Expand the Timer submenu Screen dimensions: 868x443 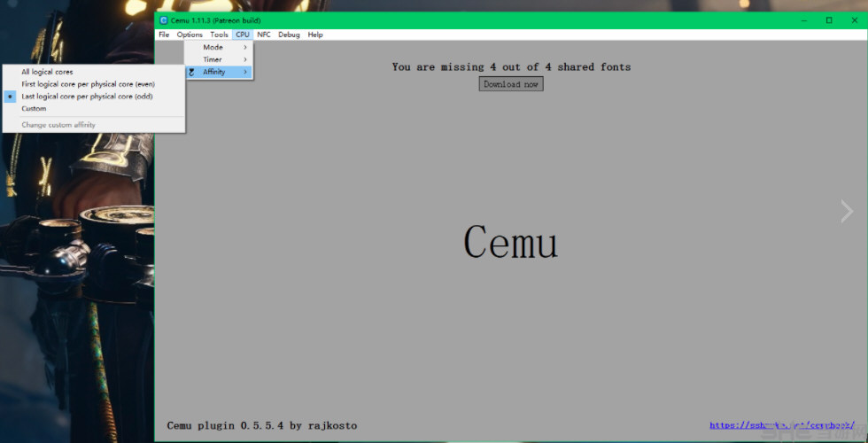point(219,59)
